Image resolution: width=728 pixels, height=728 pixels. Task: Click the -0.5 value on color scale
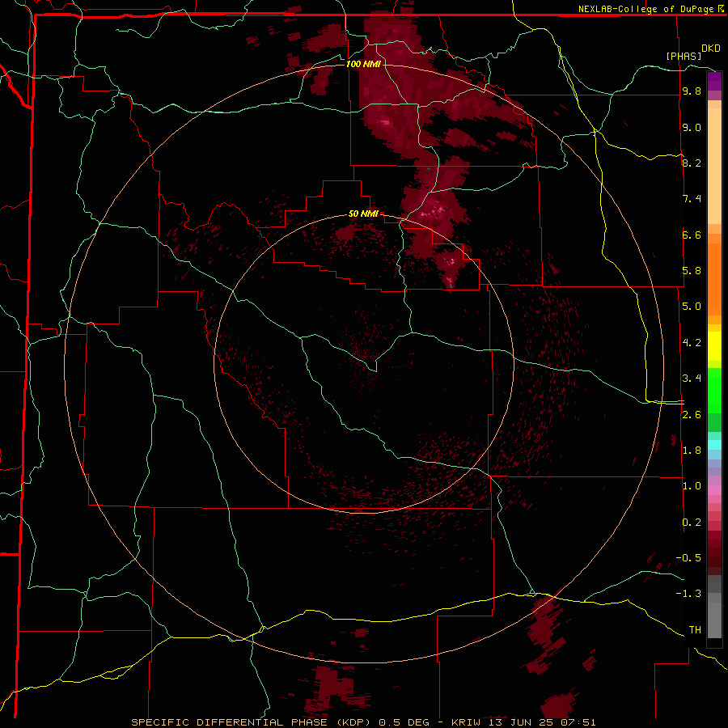point(688,558)
